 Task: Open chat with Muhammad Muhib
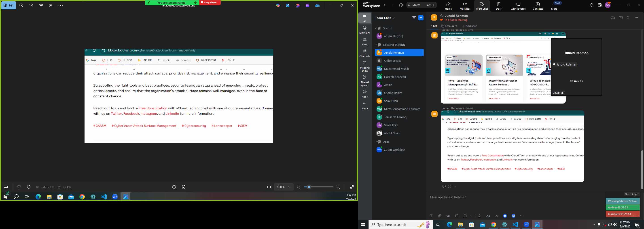[399, 69]
